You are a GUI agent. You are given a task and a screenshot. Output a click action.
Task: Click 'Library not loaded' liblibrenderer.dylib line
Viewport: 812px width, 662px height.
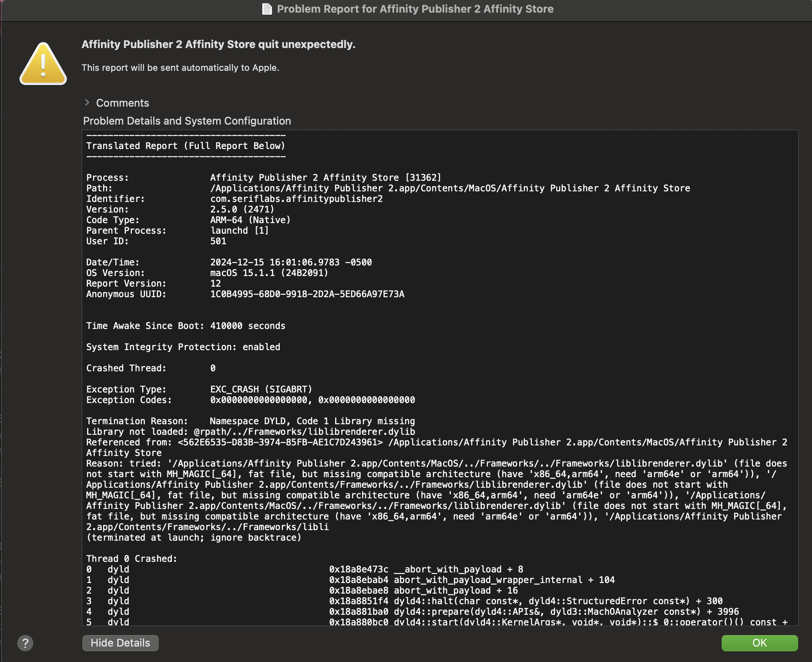(x=250, y=432)
